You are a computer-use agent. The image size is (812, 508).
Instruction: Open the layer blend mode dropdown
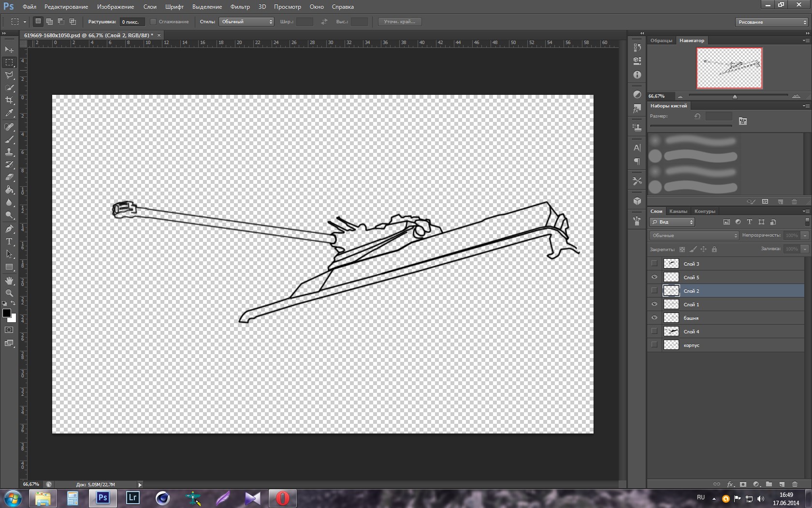tap(694, 236)
